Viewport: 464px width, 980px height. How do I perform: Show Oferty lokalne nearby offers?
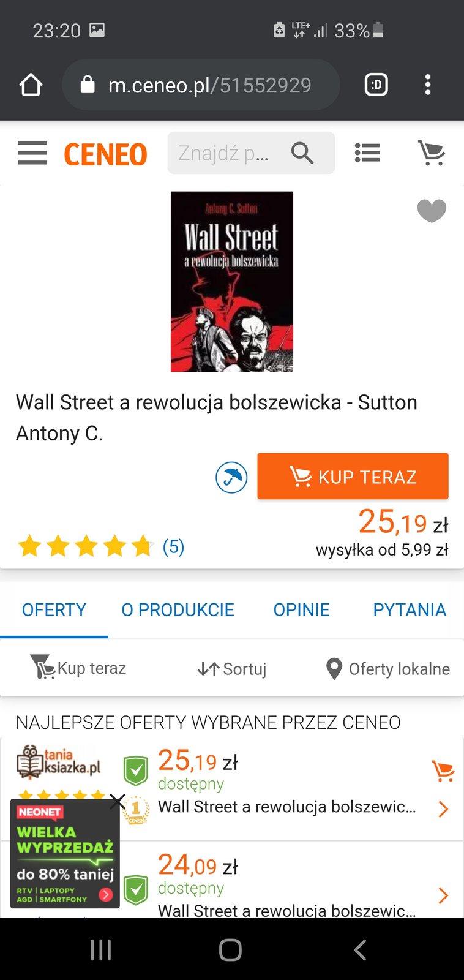pos(388,669)
